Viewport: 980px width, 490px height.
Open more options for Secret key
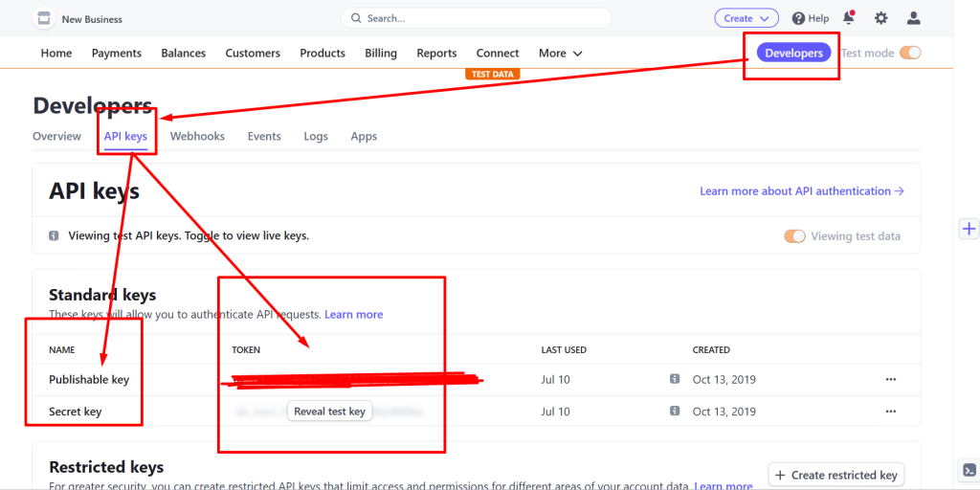[891, 412]
